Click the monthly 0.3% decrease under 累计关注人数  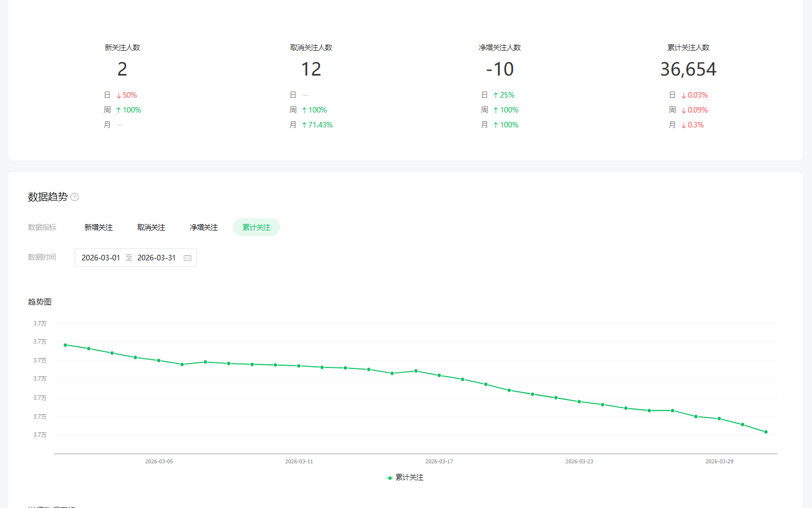[x=692, y=125]
